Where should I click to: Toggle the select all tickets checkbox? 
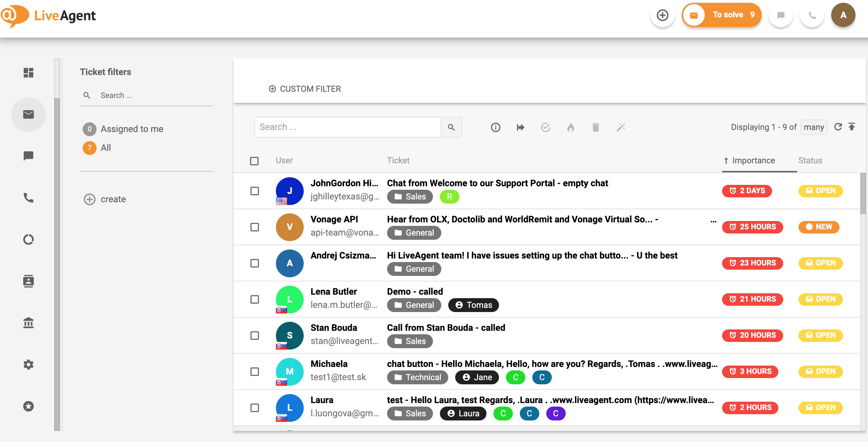[x=254, y=161]
